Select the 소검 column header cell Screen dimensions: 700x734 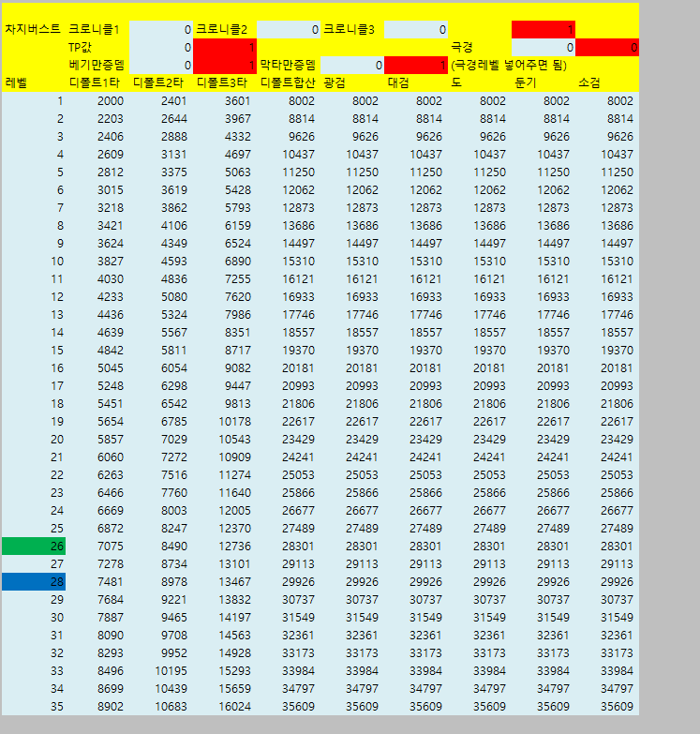[x=606, y=82]
